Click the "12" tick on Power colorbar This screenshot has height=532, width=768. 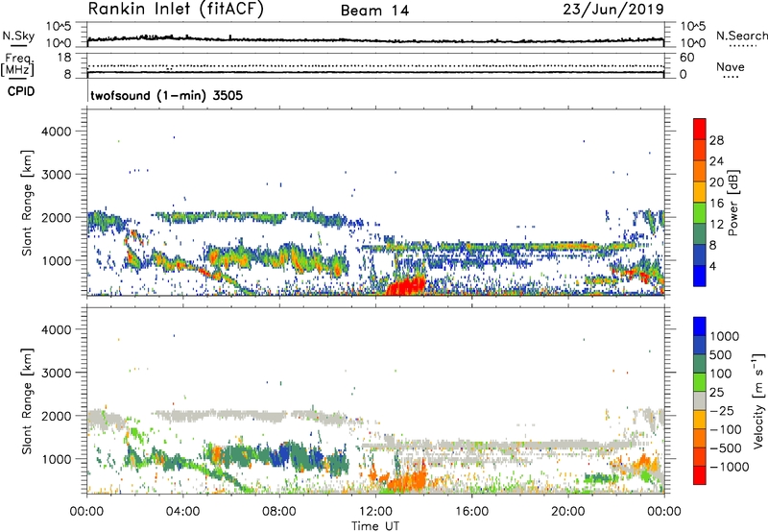coord(716,225)
